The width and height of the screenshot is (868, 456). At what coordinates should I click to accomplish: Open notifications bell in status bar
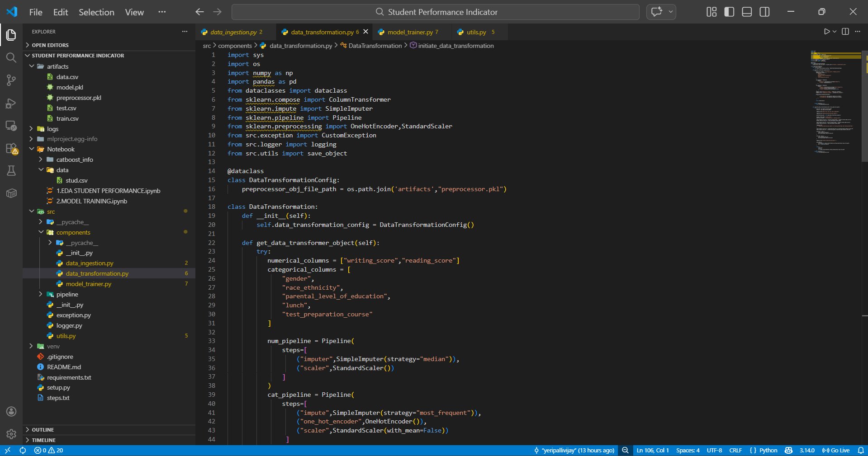860,450
